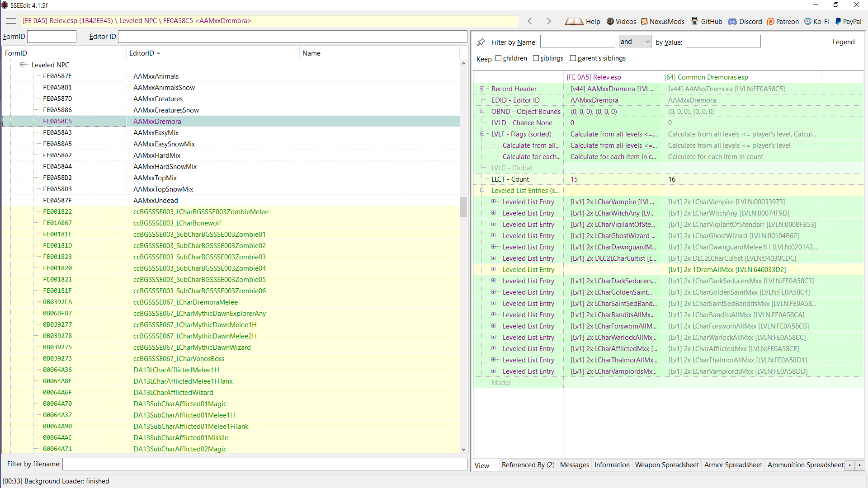Image resolution: width=868 pixels, height=488 pixels.
Task: Switch to the Ammunition Spreadsheet tab
Action: (805, 465)
